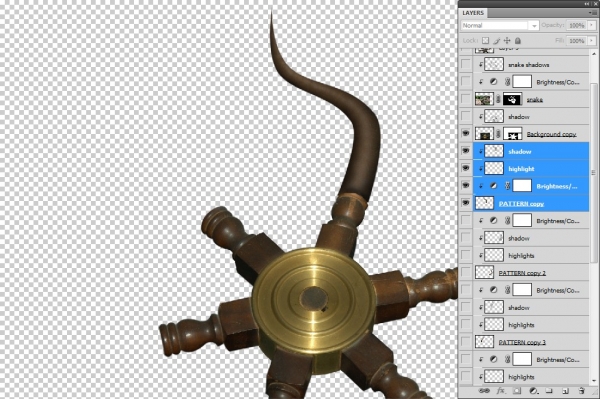Open the Fill slider arrow

click(592, 41)
